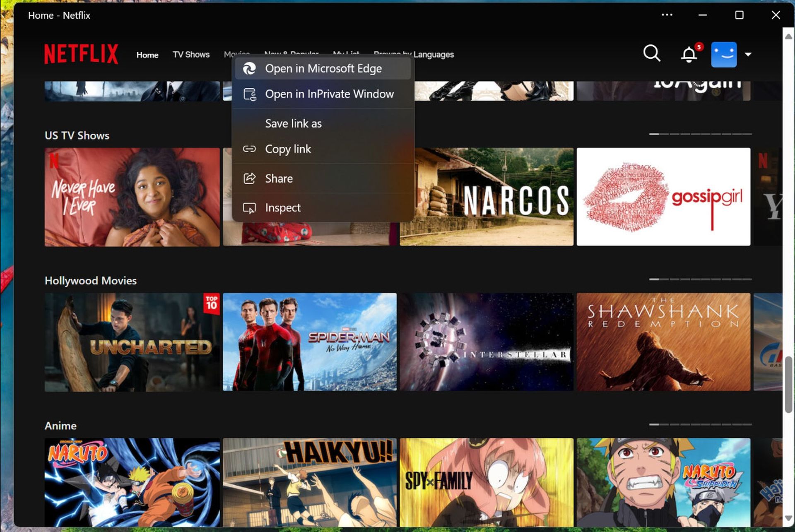Check notifications via the bell icon
This screenshot has height=532, width=795.
tap(689, 54)
